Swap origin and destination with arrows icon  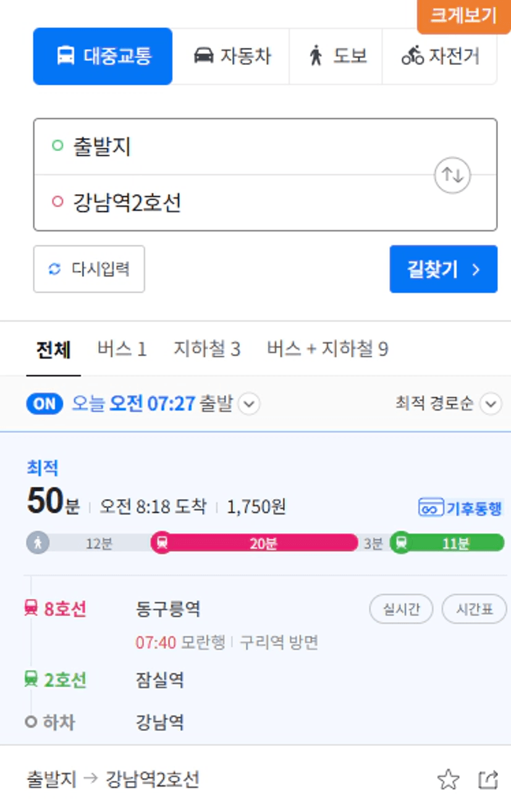click(452, 175)
